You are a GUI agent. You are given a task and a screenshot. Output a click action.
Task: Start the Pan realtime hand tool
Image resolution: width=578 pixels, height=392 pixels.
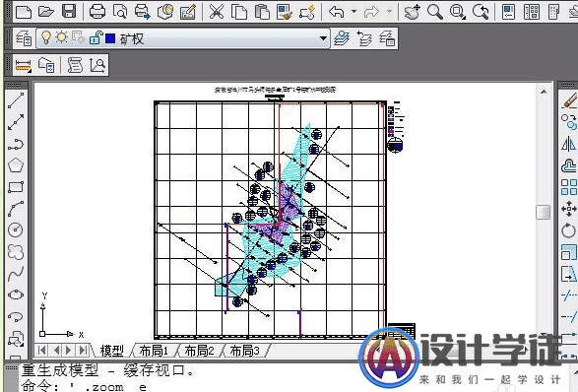412,12
